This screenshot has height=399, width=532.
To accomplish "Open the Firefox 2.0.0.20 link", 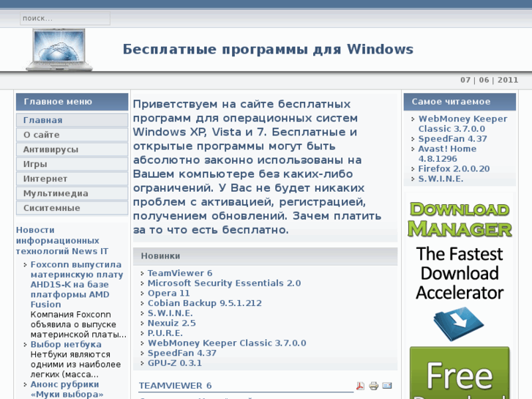I will [454, 169].
